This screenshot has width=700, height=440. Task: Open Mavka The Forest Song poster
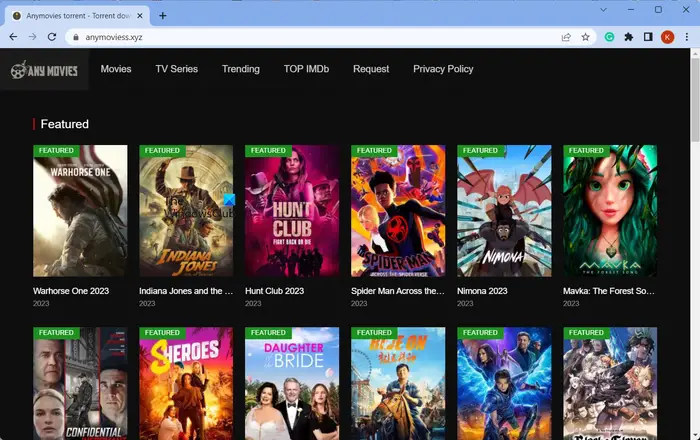click(x=610, y=211)
